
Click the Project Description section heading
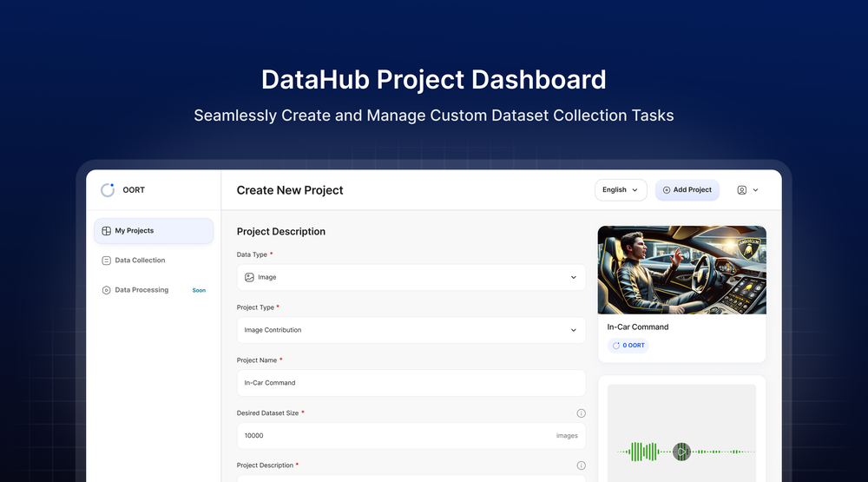click(280, 232)
